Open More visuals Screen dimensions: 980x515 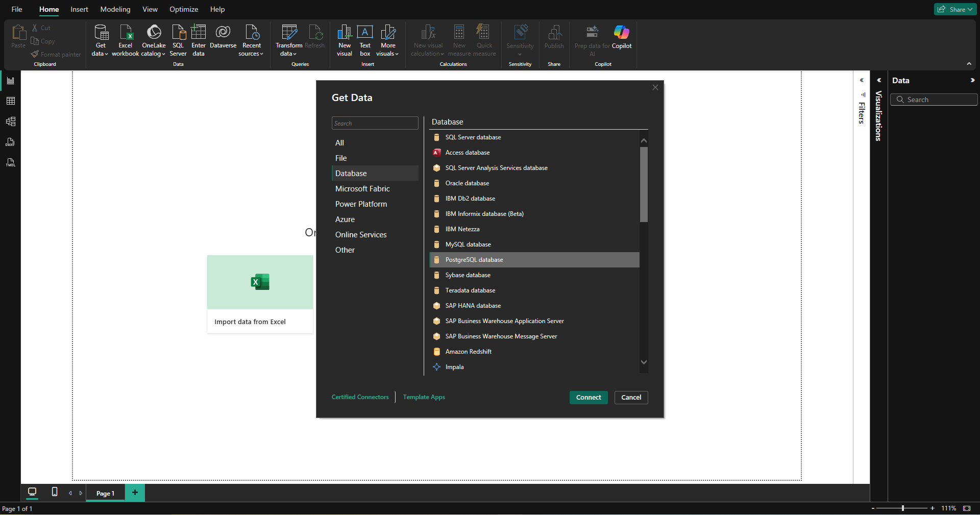click(x=388, y=40)
